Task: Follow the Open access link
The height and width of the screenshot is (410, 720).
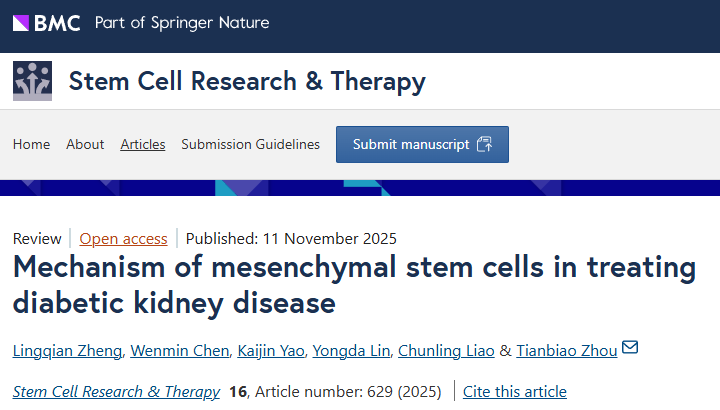Action: [123, 238]
